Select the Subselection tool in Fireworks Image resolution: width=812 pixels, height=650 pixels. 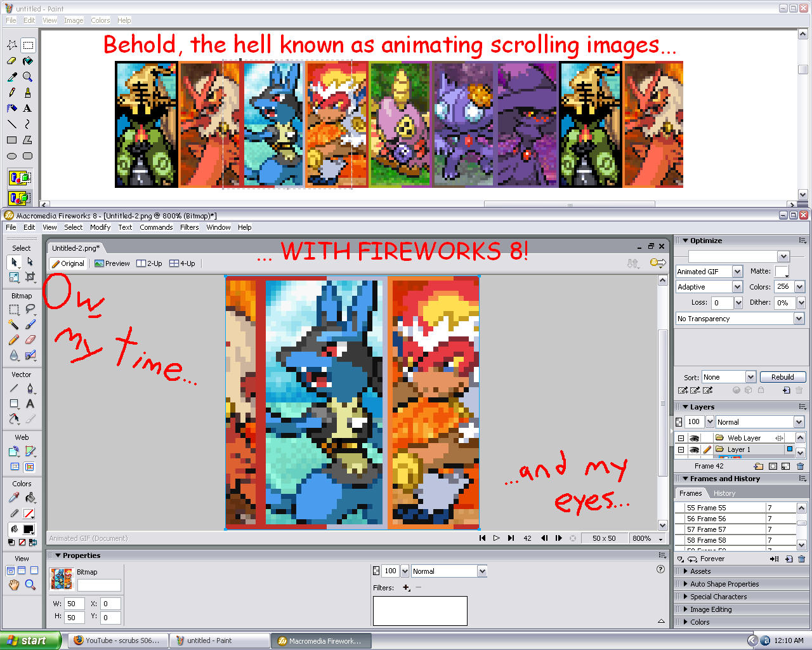[30, 262]
